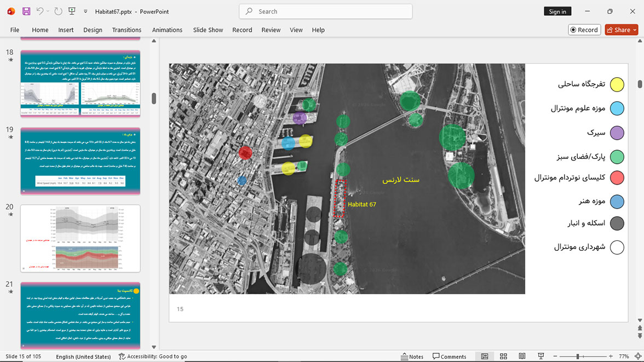The height and width of the screenshot is (362, 644).
Task: Switch to Reading View icon
Action: pos(522,356)
